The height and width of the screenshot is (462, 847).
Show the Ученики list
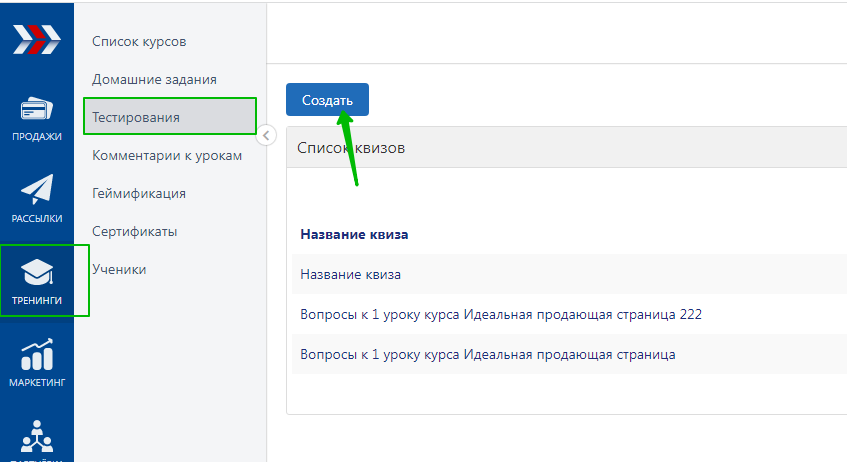119,269
